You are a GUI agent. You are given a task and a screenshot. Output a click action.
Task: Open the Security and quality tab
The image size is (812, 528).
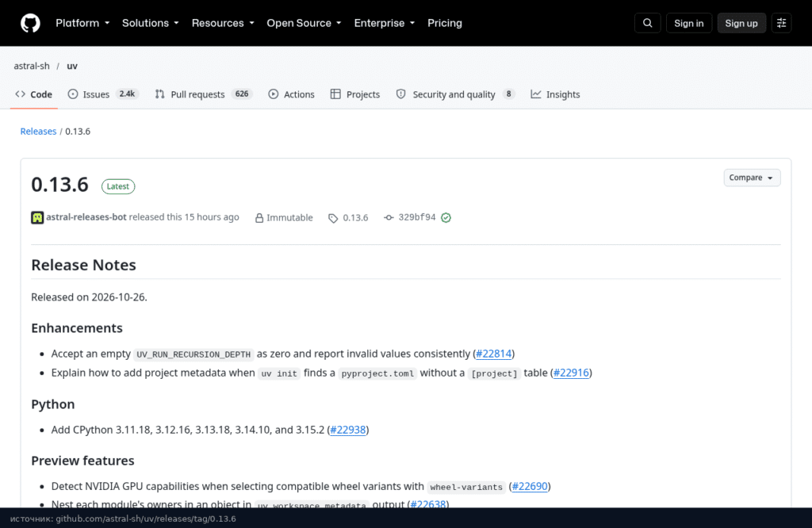(x=456, y=94)
